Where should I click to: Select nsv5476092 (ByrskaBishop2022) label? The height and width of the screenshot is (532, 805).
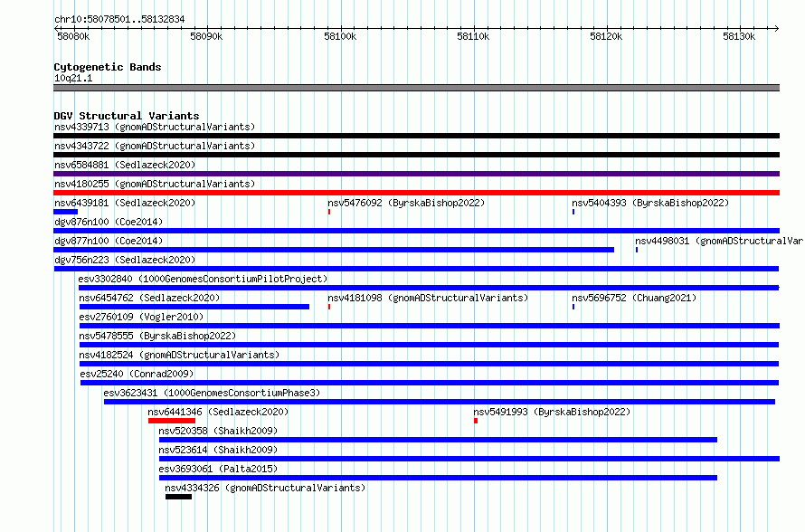pyautogui.click(x=406, y=203)
